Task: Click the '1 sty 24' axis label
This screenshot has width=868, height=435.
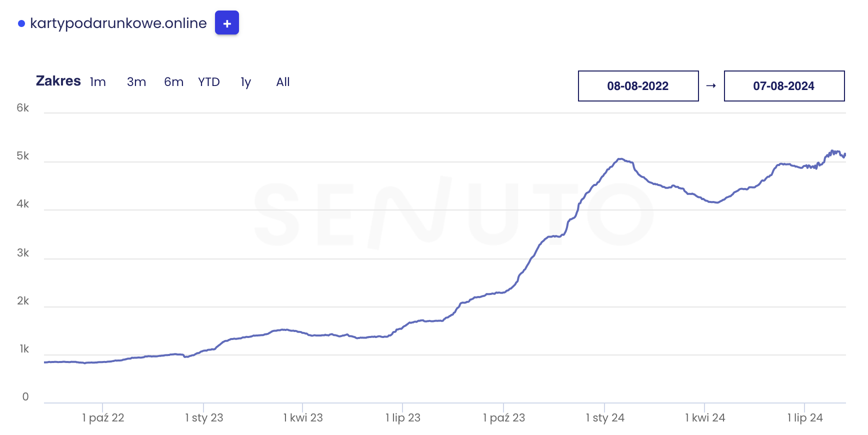Action: [605, 418]
